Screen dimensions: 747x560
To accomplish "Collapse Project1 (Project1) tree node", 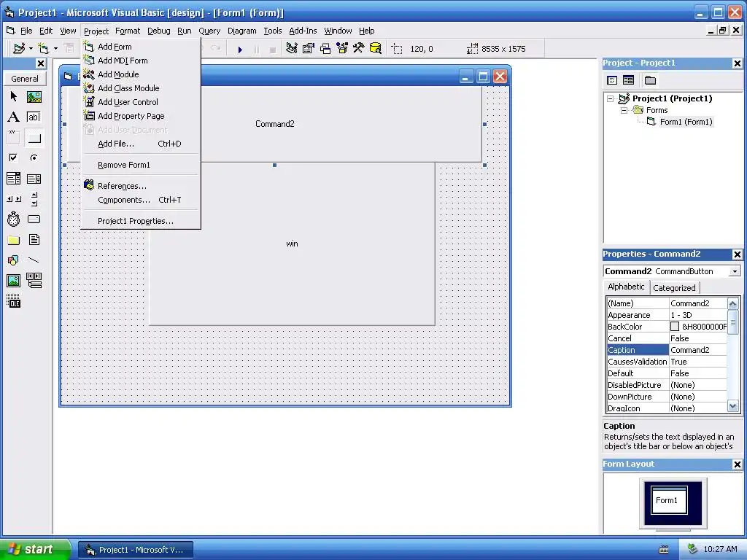I will 611,98.
